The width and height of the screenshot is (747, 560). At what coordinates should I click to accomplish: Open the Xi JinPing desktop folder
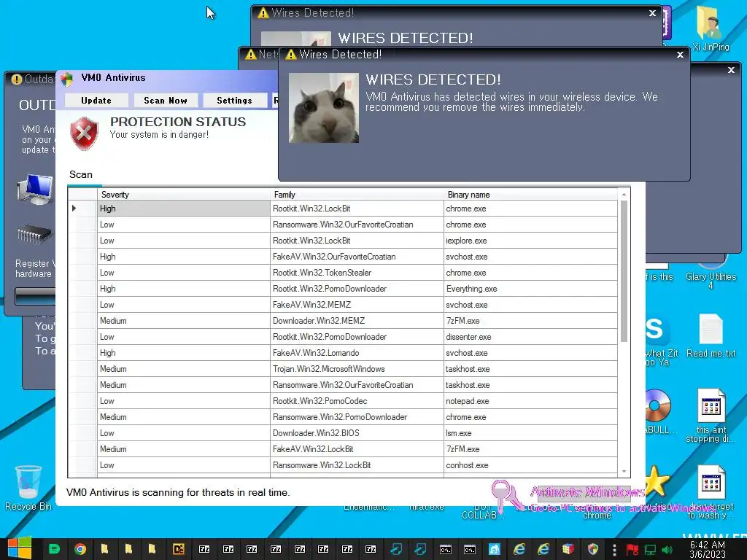coord(711,28)
